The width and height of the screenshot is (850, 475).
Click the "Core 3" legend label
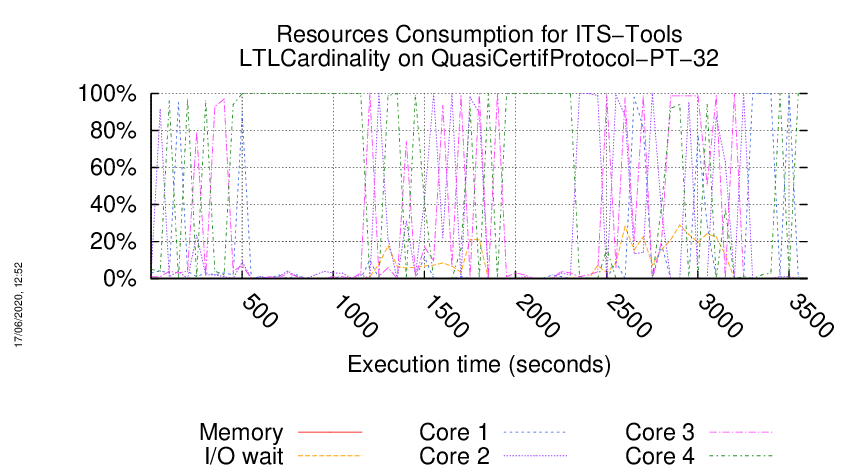tap(660, 432)
